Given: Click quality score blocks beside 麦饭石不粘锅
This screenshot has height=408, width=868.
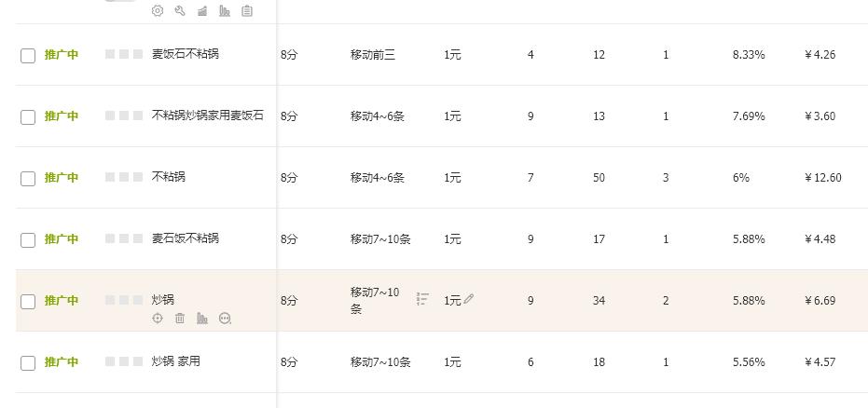Looking at the screenshot, I should click(x=124, y=54).
